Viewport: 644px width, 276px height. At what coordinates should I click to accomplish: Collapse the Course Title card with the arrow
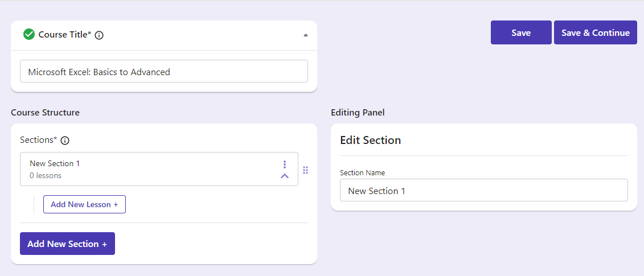(306, 35)
